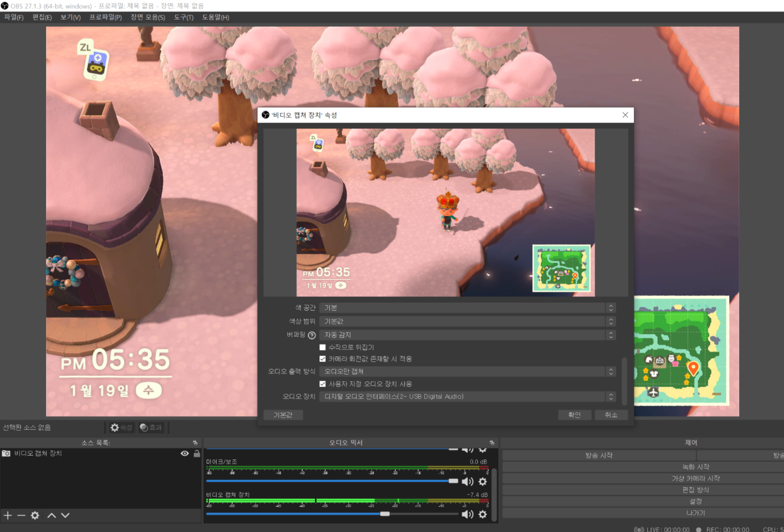
Task: Click the 버퍼링 help question mark icon
Action: (x=312, y=335)
